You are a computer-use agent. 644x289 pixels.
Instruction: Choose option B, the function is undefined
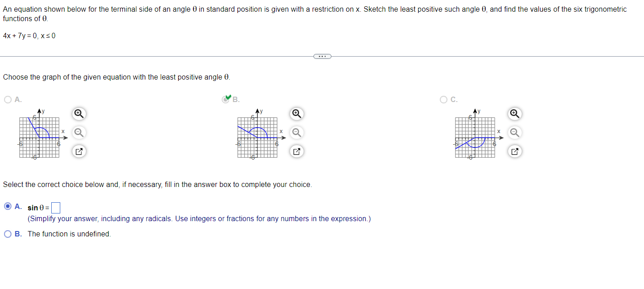(8, 234)
